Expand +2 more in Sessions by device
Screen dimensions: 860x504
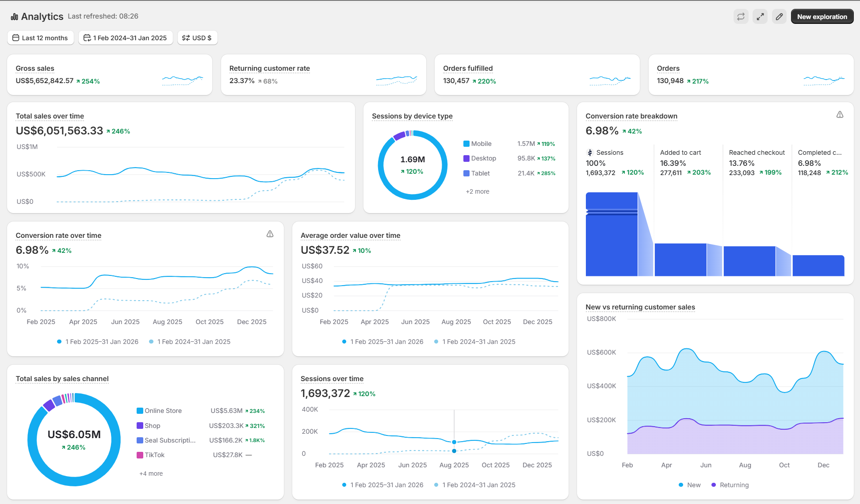click(478, 191)
